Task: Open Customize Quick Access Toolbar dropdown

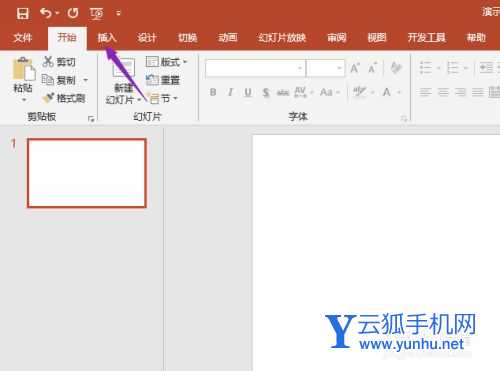Action: click(119, 13)
